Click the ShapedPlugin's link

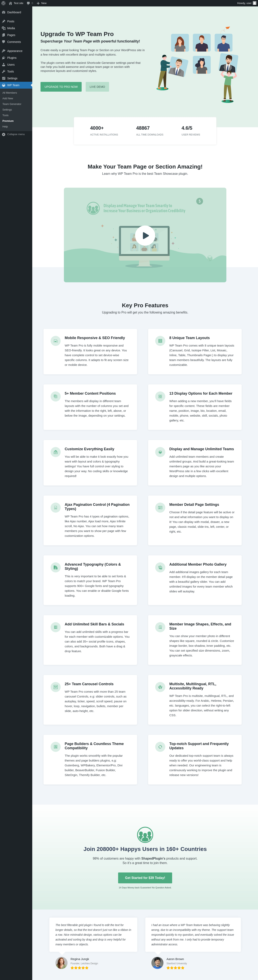click(153, 858)
